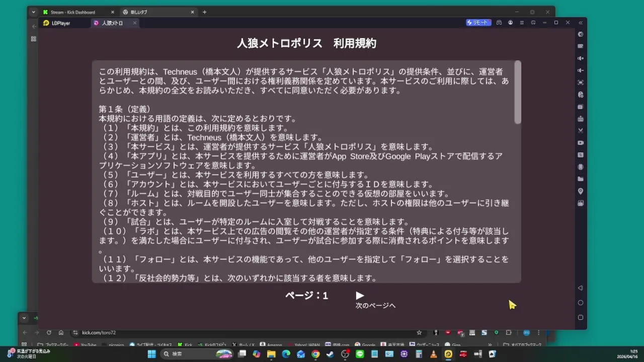Open the weather widget in taskbar corner

(29, 354)
